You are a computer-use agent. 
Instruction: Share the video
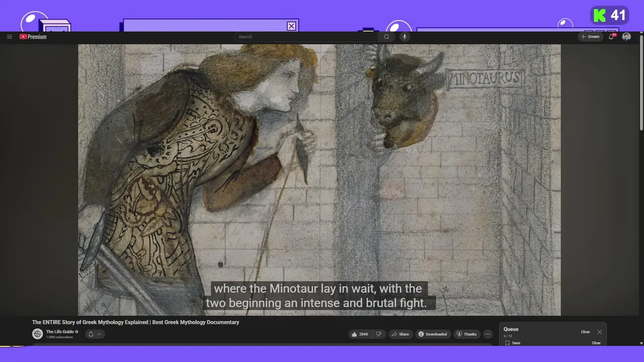click(400, 334)
